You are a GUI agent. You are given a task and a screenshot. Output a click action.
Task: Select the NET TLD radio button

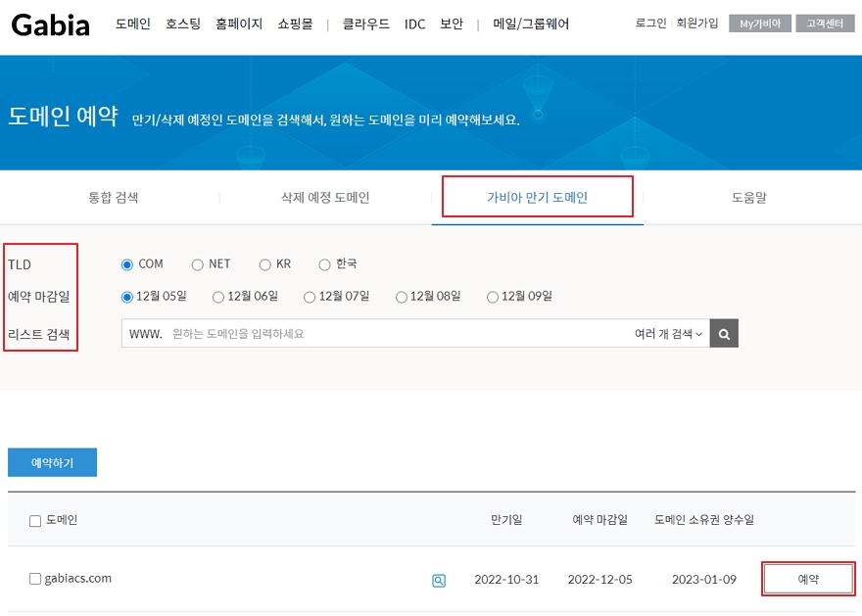click(x=197, y=264)
